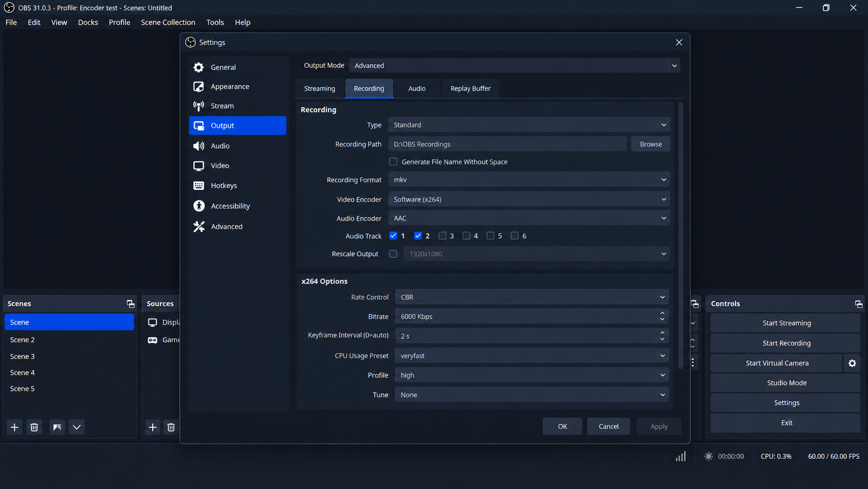Image resolution: width=868 pixels, height=489 pixels.
Task: Enable Rescale Output checkbox
Action: pos(393,254)
